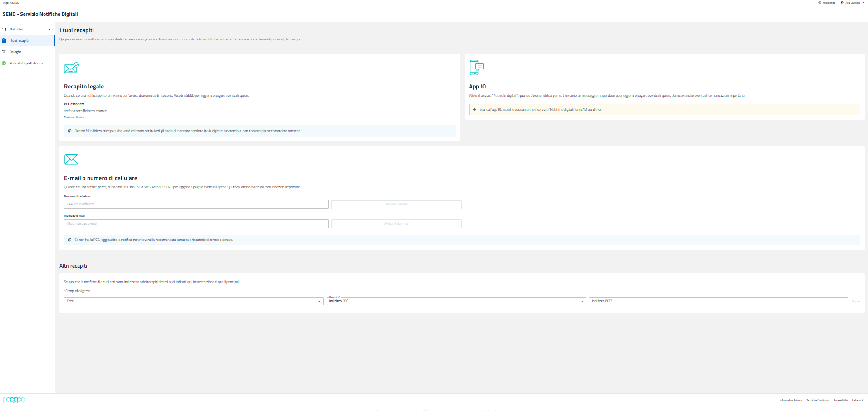868x411 pixels.
Task: Click the PagoPA logo in the footer
Action: pos(14,400)
